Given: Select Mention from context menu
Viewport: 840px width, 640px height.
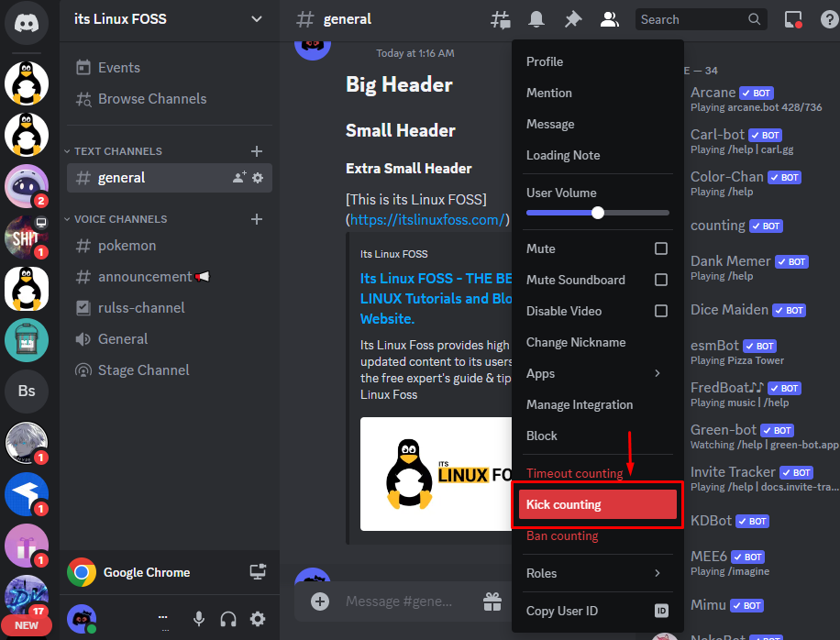Looking at the screenshot, I should click(x=597, y=93).
